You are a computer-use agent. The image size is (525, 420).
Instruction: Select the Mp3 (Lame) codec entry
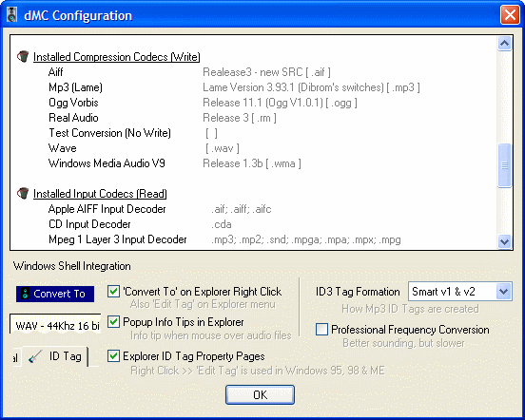point(75,87)
